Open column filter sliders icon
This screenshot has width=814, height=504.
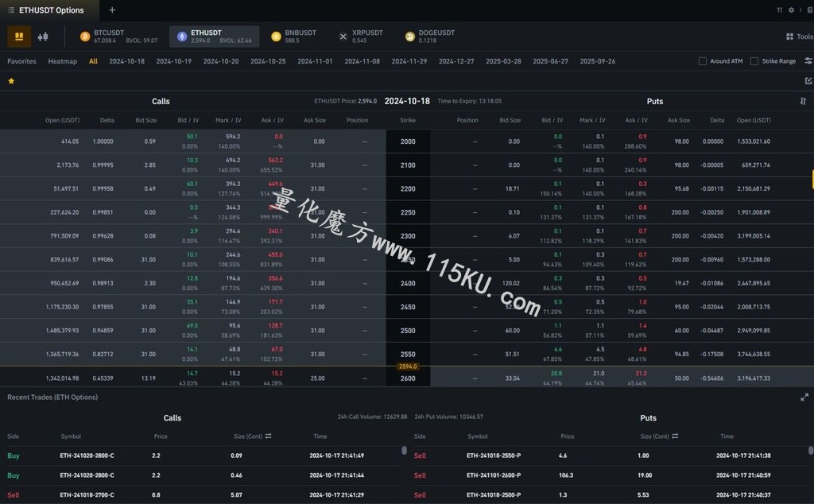click(x=808, y=60)
